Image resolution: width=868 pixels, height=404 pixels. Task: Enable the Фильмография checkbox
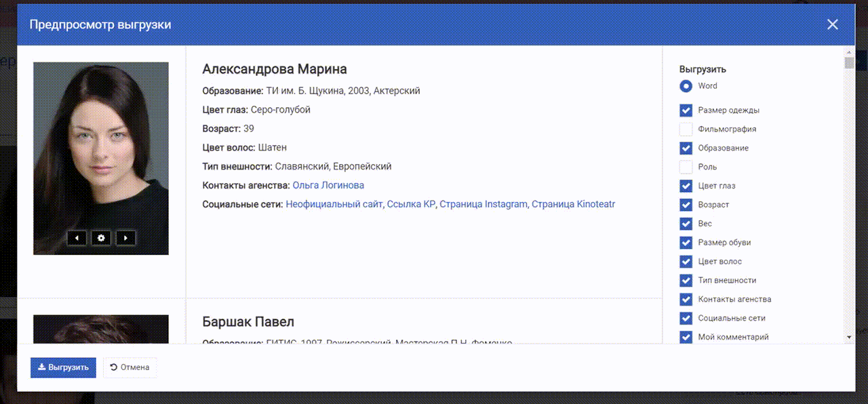(x=686, y=129)
